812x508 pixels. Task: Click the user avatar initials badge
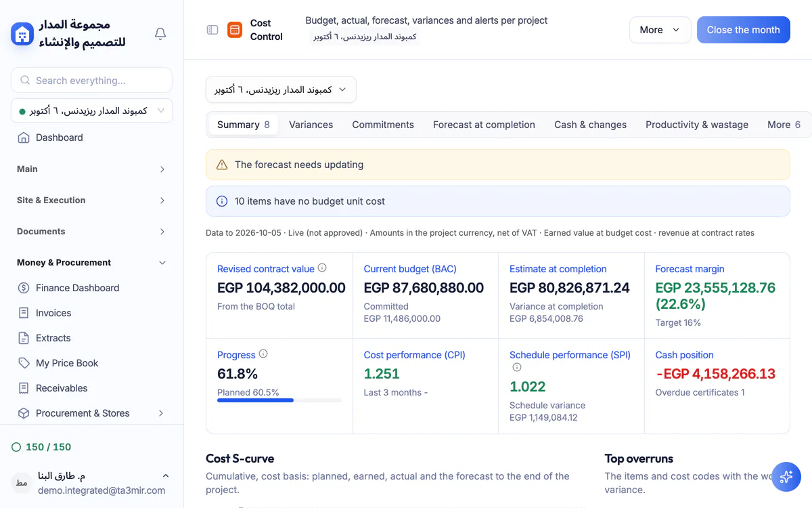point(21,482)
